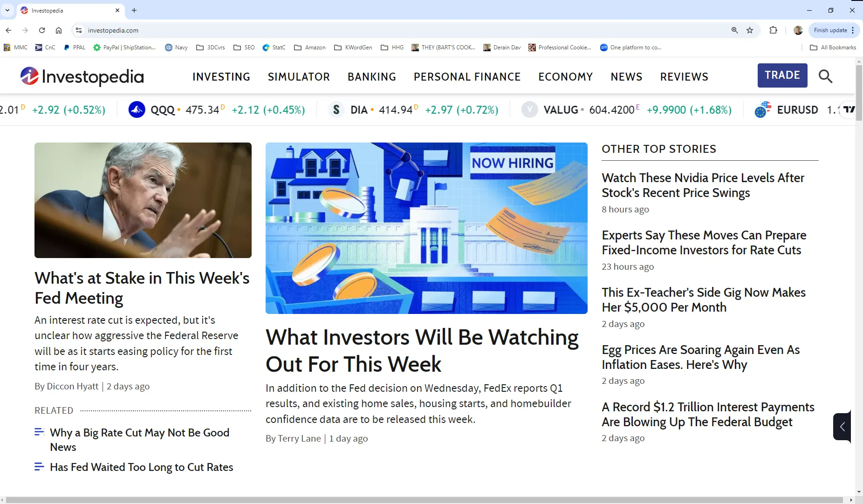Image resolution: width=863 pixels, height=504 pixels.
Task: Open the Derain Dav bookmark
Action: 502,48
